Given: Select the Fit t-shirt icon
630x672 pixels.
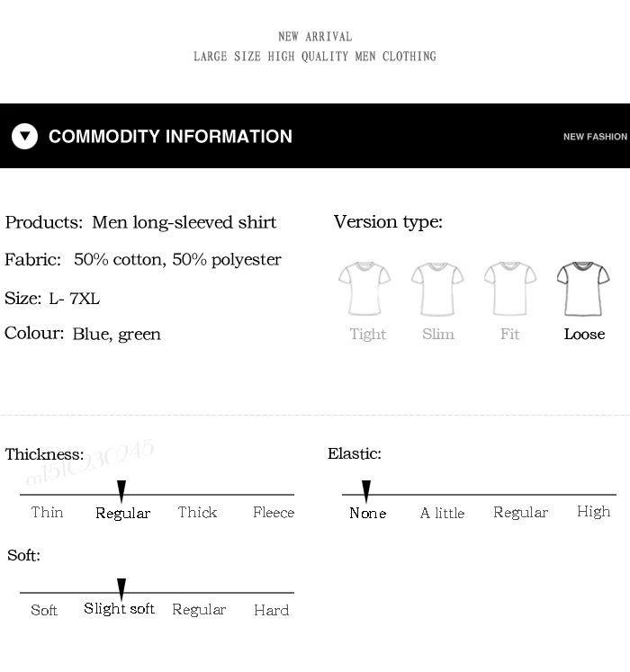Looking at the screenshot, I should pos(510,289).
